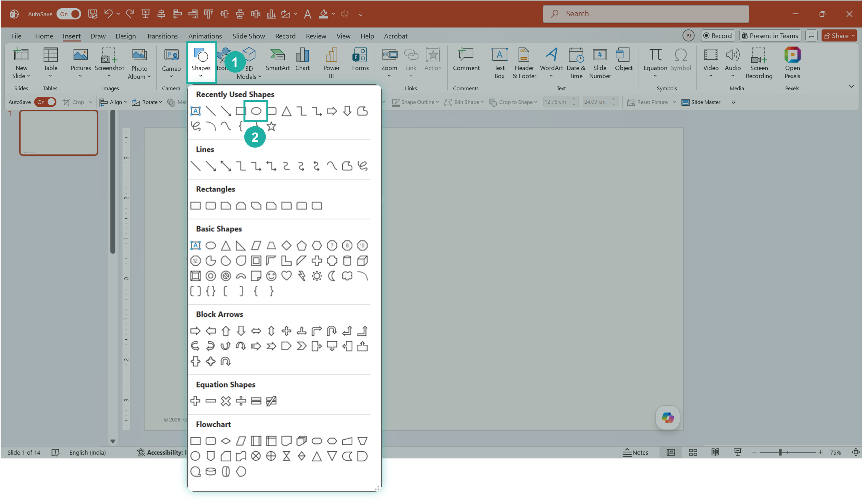Pick the Flowchart Magnetic Disk shape
Screen dimensions: 862x504
tap(211, 471)
